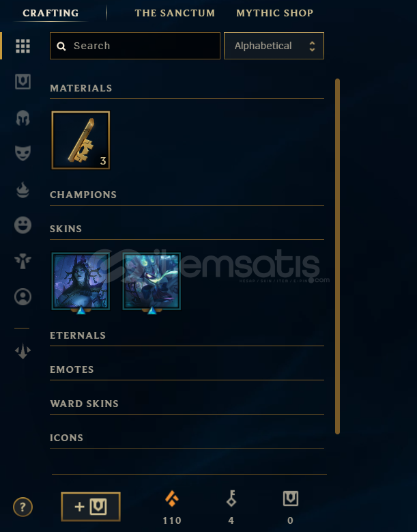417x532 pixels.
Task: Select the golden key material item
Action: tap(81, 140)
